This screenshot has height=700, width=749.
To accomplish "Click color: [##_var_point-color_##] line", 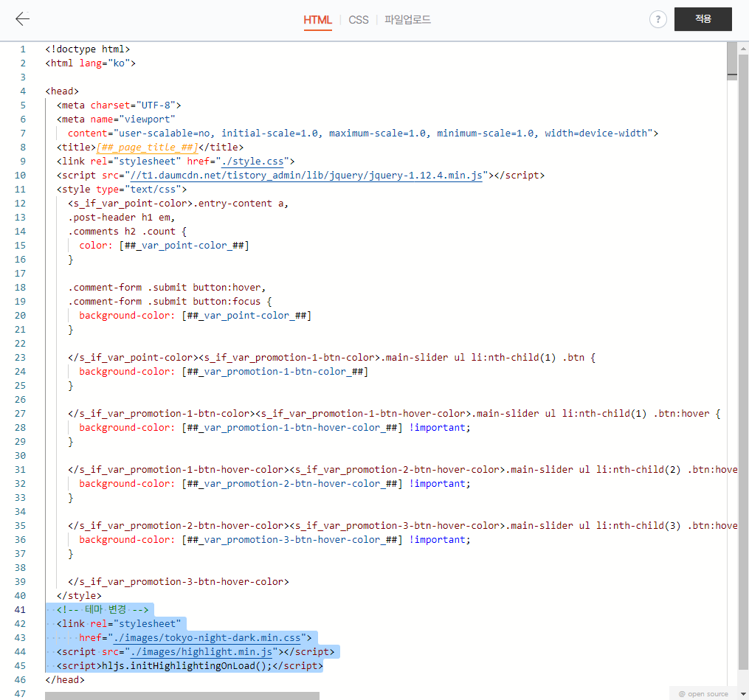I will 165,246.
